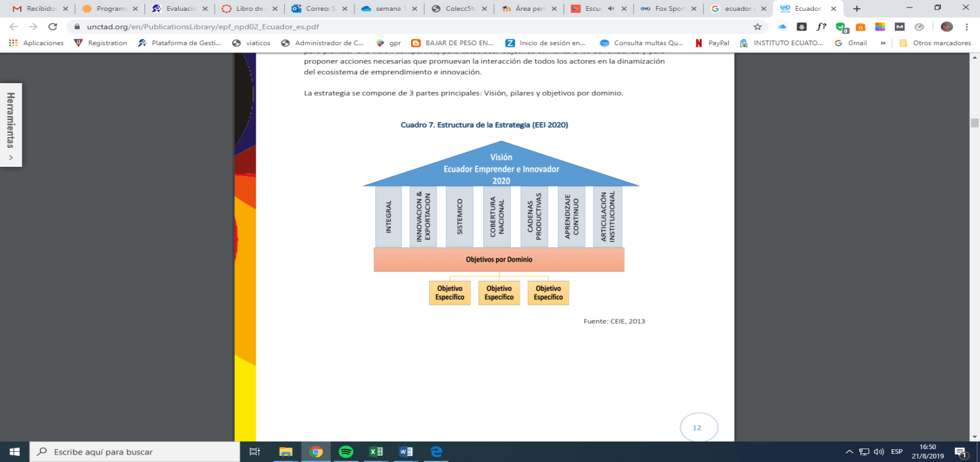Viewport: 980px width, 462px height.
Task: Click the address bar URL field
Action: [x=405, y=27]
